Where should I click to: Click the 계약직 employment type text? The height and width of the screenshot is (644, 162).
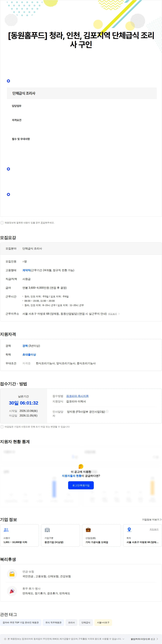(26, 270)
